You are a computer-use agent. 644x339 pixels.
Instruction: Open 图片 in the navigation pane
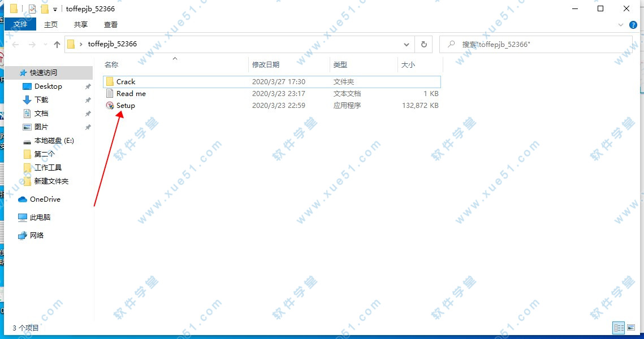[41, 127]
